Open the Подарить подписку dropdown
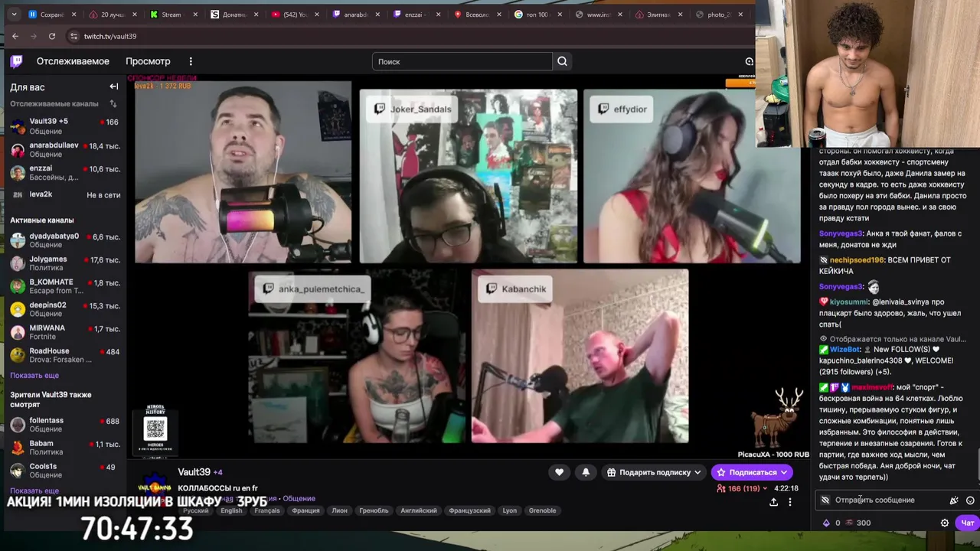Image resolution: width=980 pixels, height=551 pixels. pos(654,472)
